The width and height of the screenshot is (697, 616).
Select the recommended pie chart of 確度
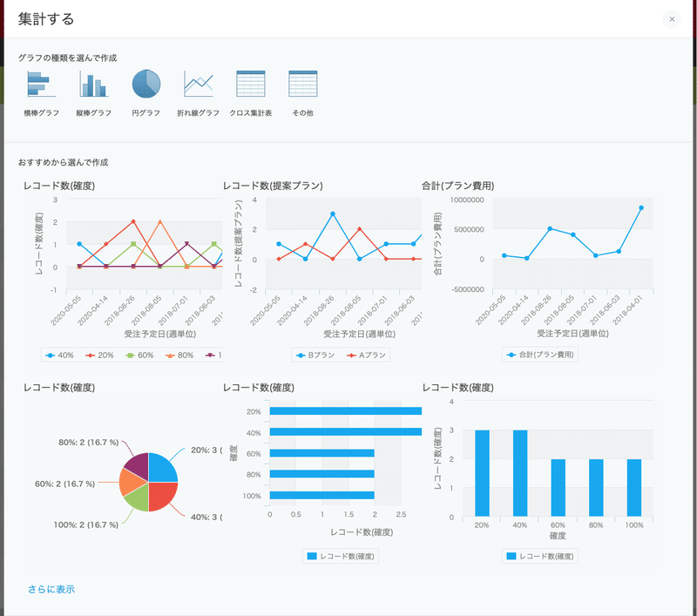(122, 472)
